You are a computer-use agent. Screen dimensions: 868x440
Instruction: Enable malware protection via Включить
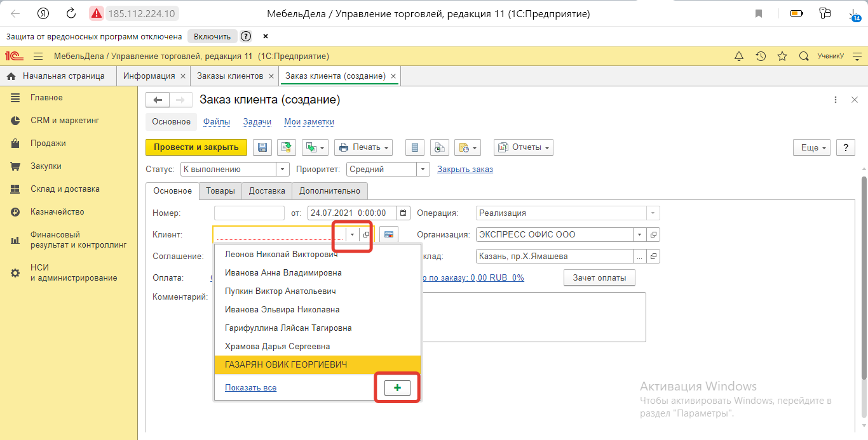[x=212, y=36]
